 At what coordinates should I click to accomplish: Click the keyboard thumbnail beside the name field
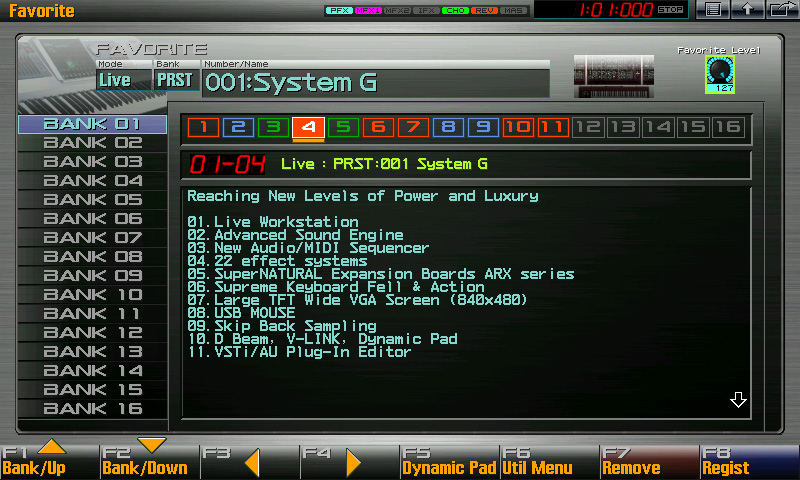click(614, 76)
